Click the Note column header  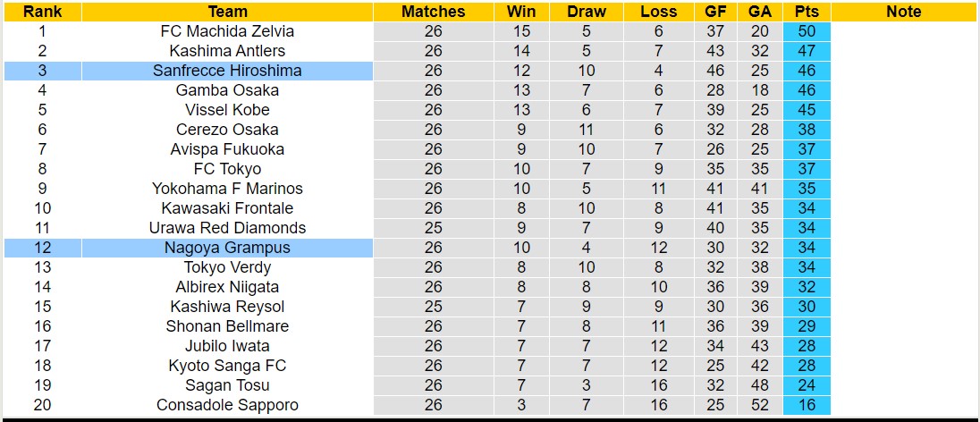click(904, 12)
